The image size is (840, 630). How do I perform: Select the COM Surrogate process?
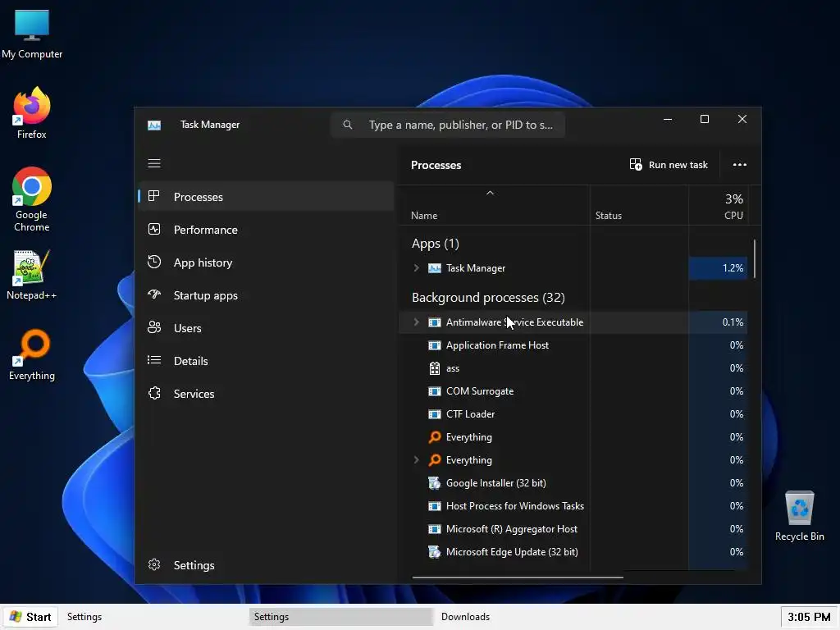coord(573,391)
